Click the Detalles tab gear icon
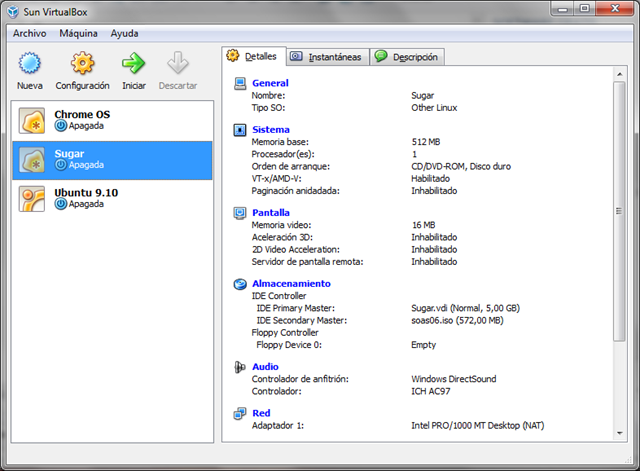This screenshot has height=471, width=640. click(233, 56)
